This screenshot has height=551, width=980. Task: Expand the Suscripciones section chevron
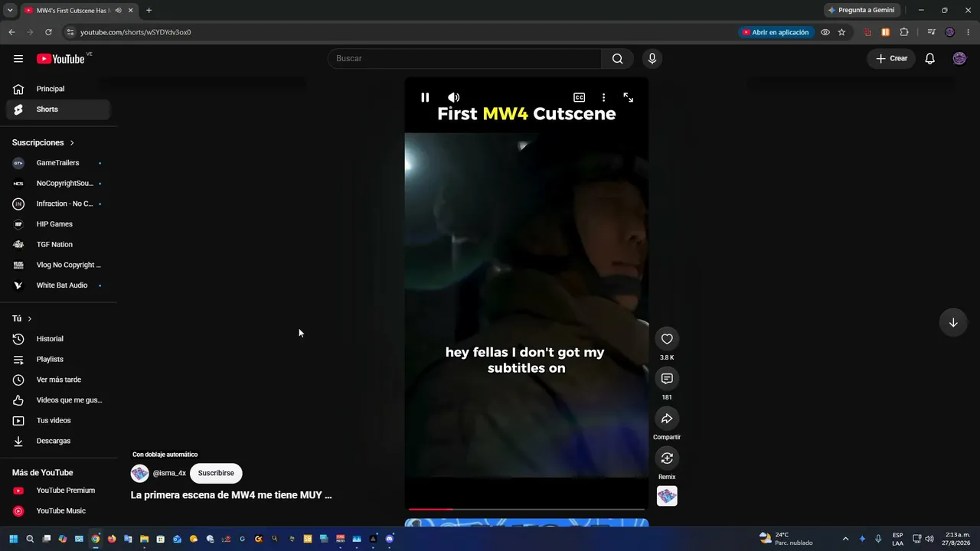coord(72,143)
